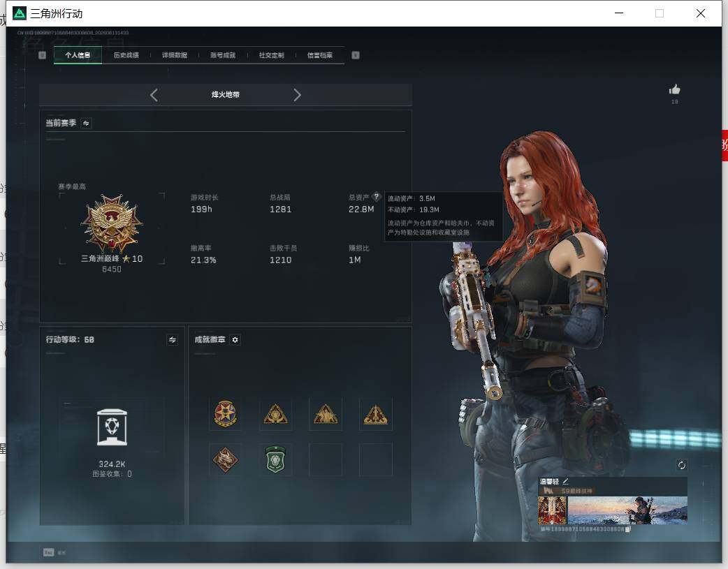Click the player avatar thumbnail
This screenshot has width=728, height=569.
coord(552,510)
